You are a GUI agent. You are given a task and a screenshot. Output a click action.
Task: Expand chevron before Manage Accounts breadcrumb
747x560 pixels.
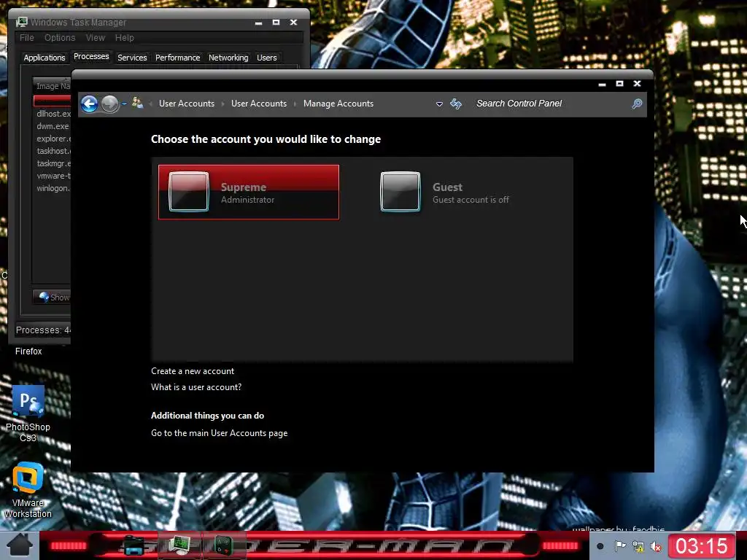coord(295,104)
